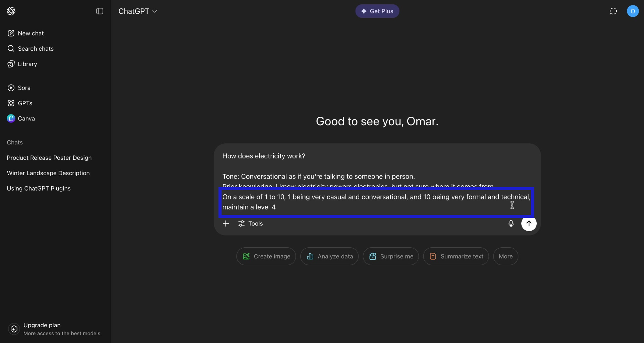
Task: Open the ChatGPT model selector dropdown
Action: pos(138,11)
